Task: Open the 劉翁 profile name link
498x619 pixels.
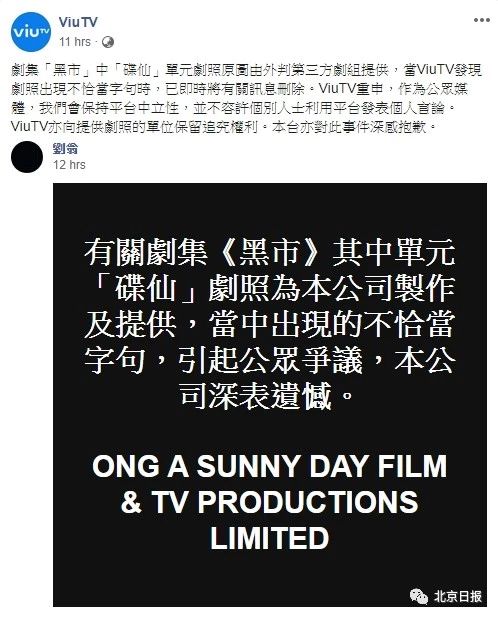Action: [x=65, y=149]
